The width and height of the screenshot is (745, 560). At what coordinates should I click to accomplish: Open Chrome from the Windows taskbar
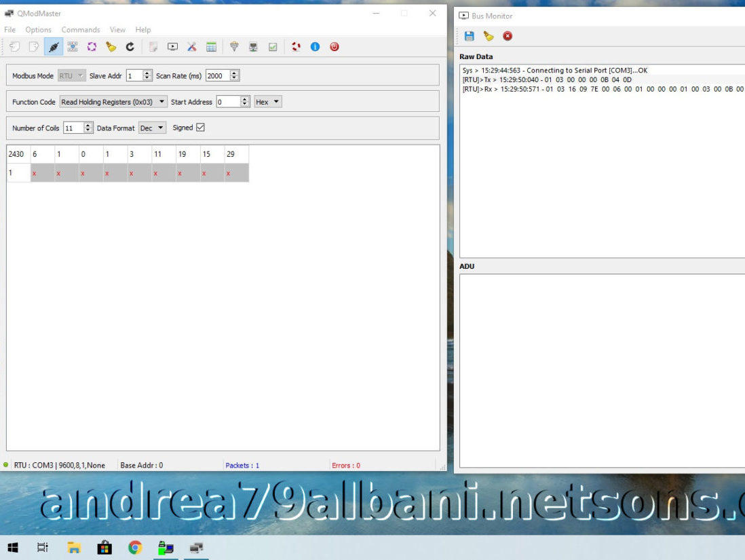pyautogui.click(x=135, y=548)
